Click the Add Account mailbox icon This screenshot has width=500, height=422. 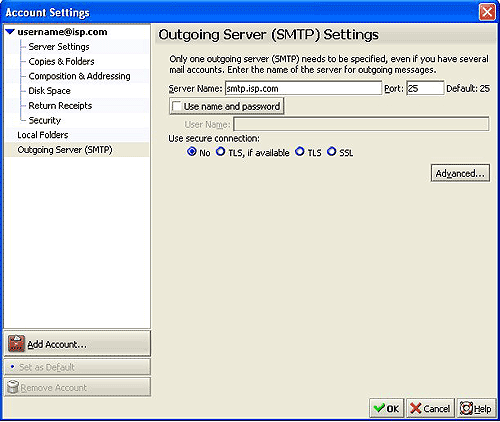point(16,343)
